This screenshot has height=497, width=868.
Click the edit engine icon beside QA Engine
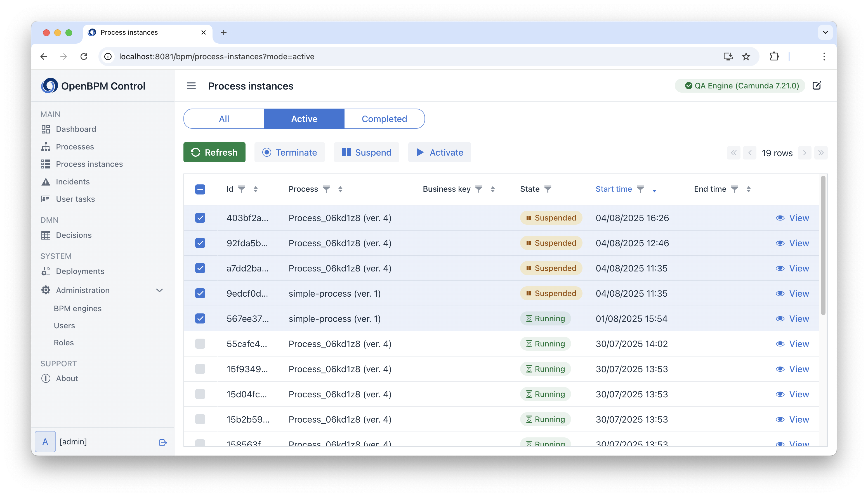(x=817, y=86)
